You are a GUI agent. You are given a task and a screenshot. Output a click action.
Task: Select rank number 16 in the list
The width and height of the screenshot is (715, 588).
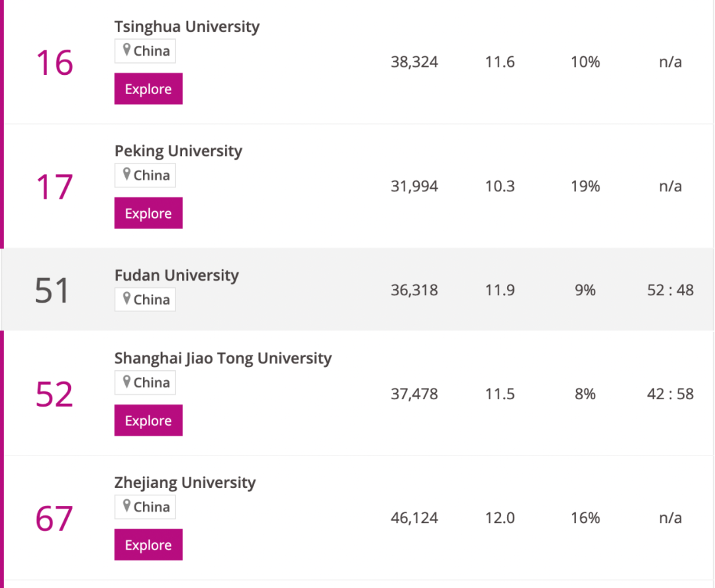coord(54,63)
